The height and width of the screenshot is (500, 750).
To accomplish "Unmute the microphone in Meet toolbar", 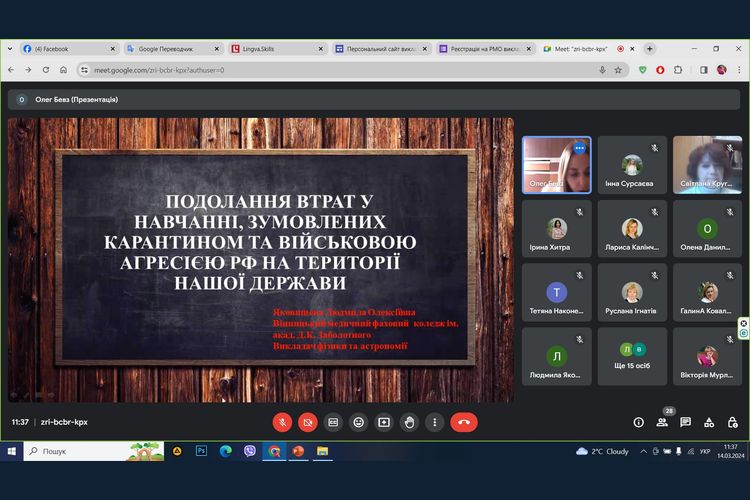I will pos(282,422).
